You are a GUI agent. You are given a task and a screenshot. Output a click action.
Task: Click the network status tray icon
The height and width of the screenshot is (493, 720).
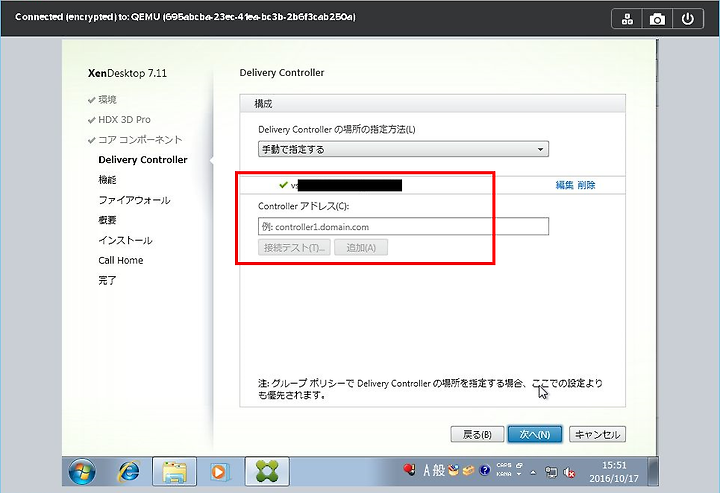click(551, 472)
